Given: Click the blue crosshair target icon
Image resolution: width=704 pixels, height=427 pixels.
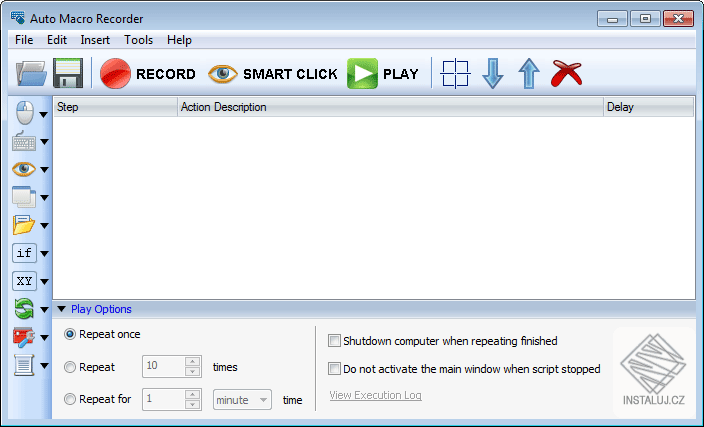Looking at the screenshot, I should [x=455, y=74].
